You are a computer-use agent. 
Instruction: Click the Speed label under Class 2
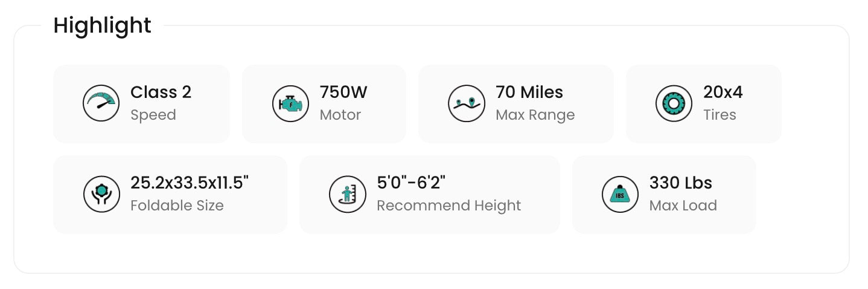(x=153, y=115)
